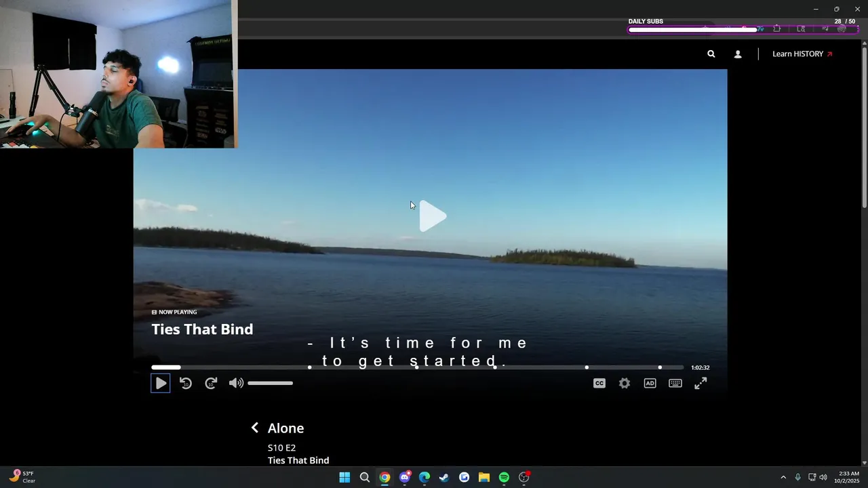
Task: Show keyboard shortcuts via the keyboard icon
Action: point(675,383)
